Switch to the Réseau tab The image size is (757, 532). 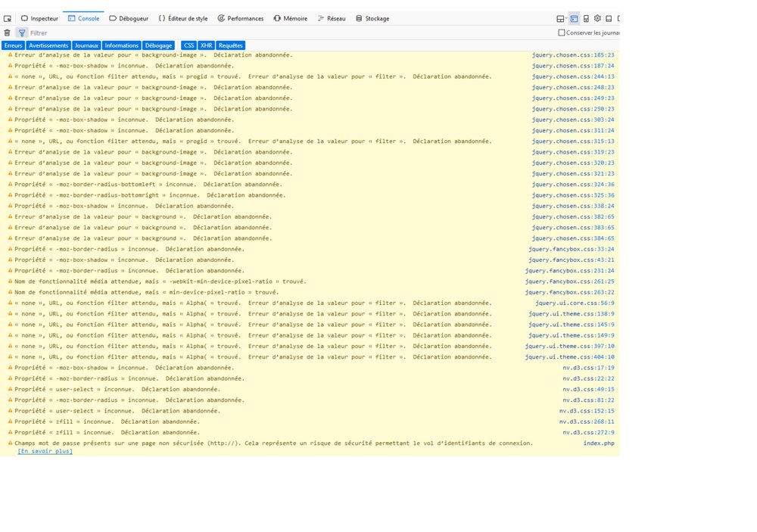click(332, 18)
